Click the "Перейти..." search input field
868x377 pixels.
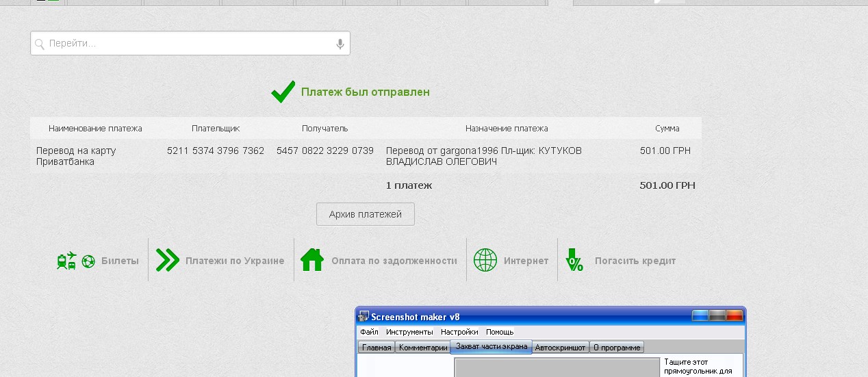click(190, 43)
